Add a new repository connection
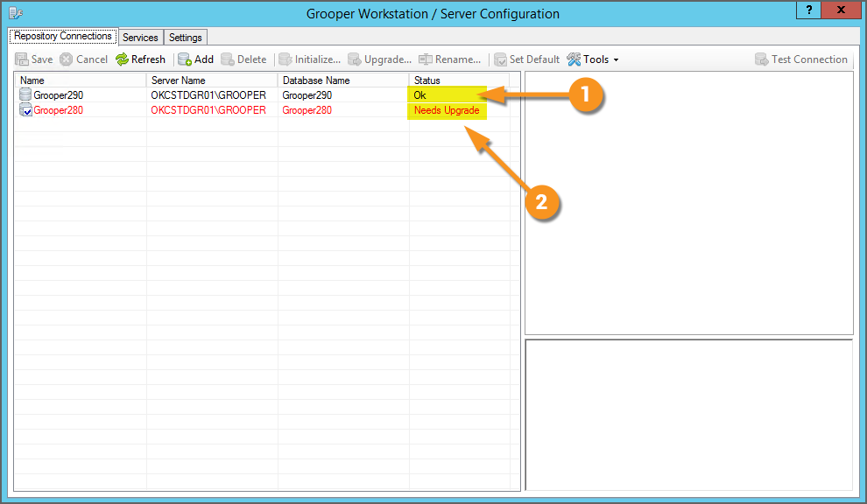 196,59
